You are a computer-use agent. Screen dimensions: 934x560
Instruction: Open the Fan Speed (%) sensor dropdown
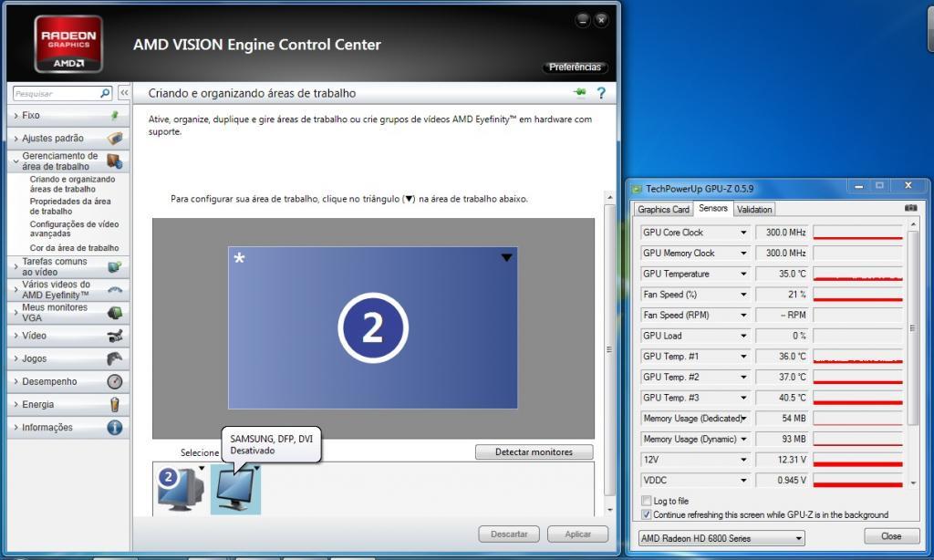click(x=743, y=295)
